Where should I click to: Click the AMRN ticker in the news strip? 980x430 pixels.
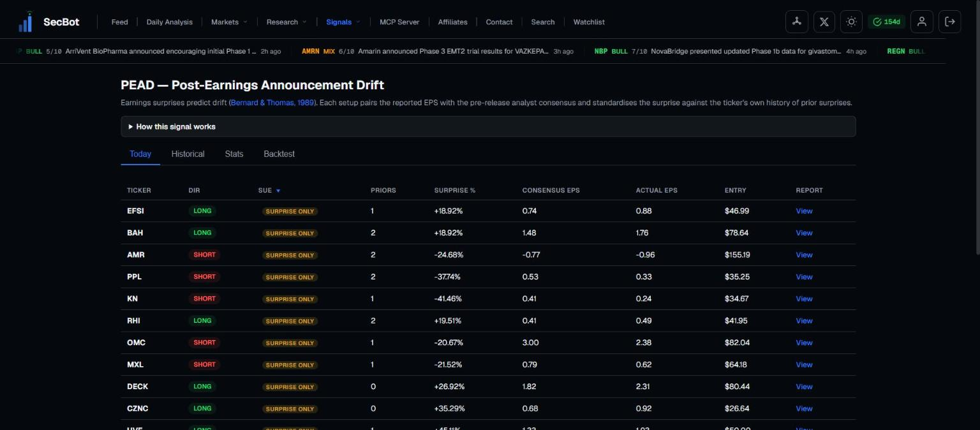click(x=311, y=51)
